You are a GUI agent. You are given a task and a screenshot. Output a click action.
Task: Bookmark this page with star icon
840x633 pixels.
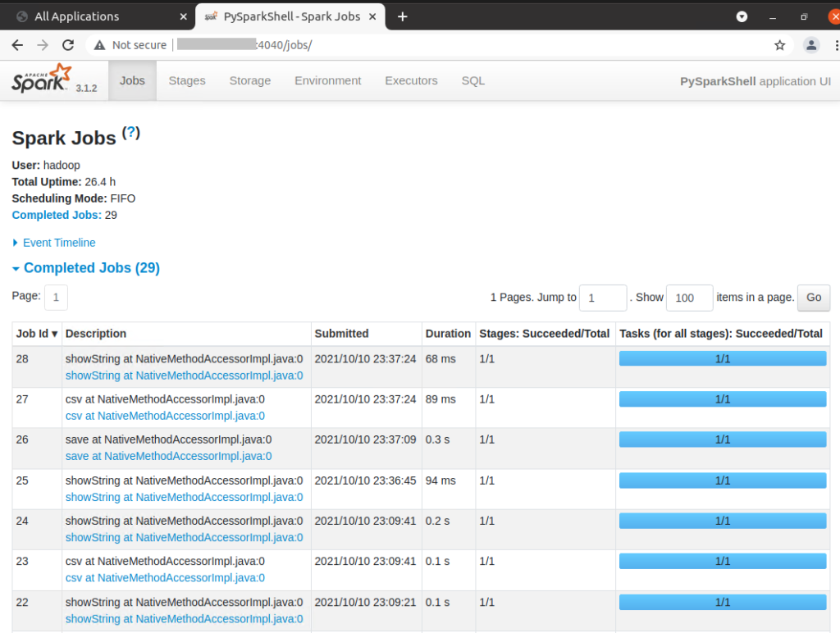[x=779, y=45]
